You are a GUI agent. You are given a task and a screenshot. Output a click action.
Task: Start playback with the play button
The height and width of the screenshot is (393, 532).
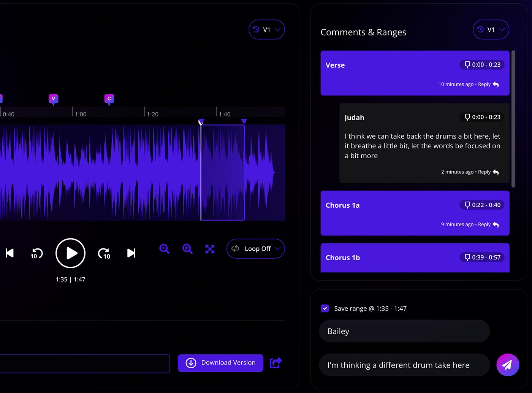click(x=70, y=253)
